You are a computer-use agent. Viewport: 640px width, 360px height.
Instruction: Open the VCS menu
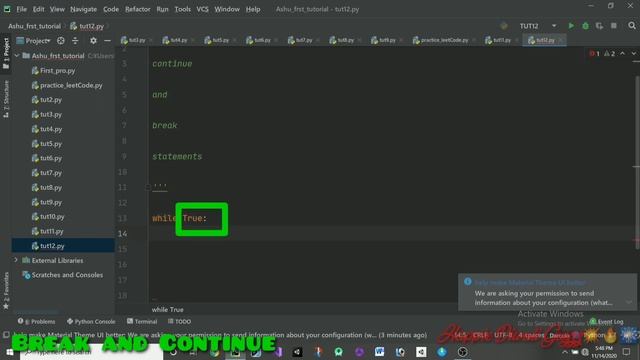click(202, 9)
